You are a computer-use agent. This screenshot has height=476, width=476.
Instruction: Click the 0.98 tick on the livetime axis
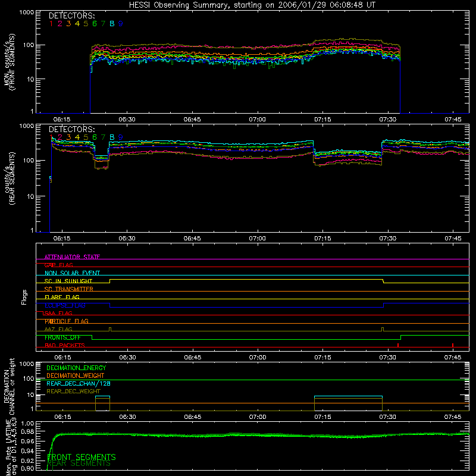(x=27, y=431)
